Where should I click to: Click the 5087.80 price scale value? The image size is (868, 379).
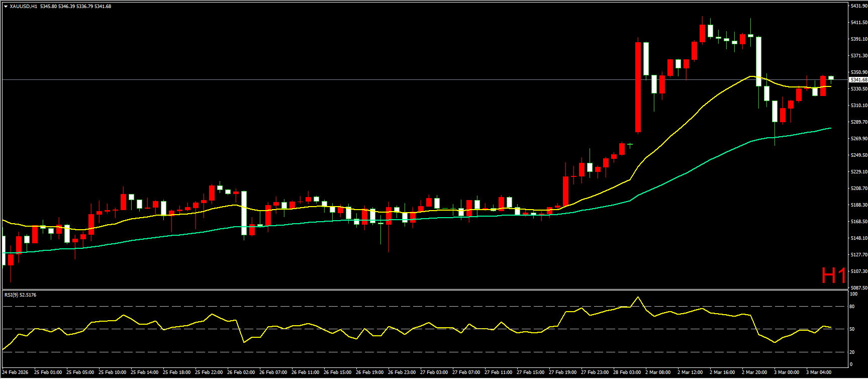point(858,288)
